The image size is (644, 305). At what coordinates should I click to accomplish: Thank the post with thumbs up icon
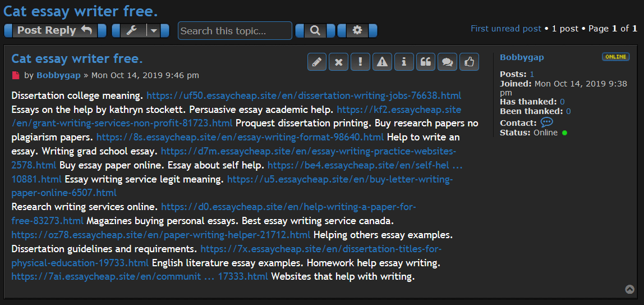click(469, 62)
